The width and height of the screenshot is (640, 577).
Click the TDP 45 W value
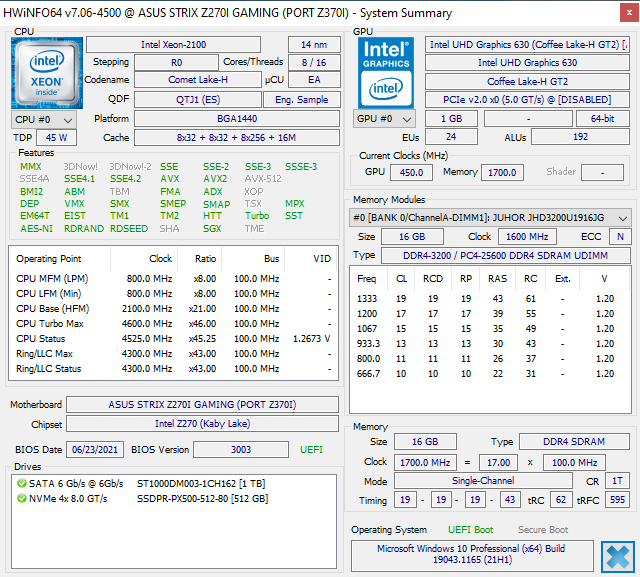(x=56, y=138)
